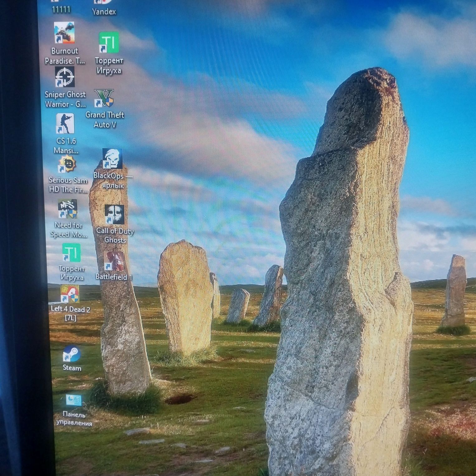This screenshot has height=476, width=476.
Task: Select the BlackOps ярлык shortcut
Action: [x=112, y=159]
